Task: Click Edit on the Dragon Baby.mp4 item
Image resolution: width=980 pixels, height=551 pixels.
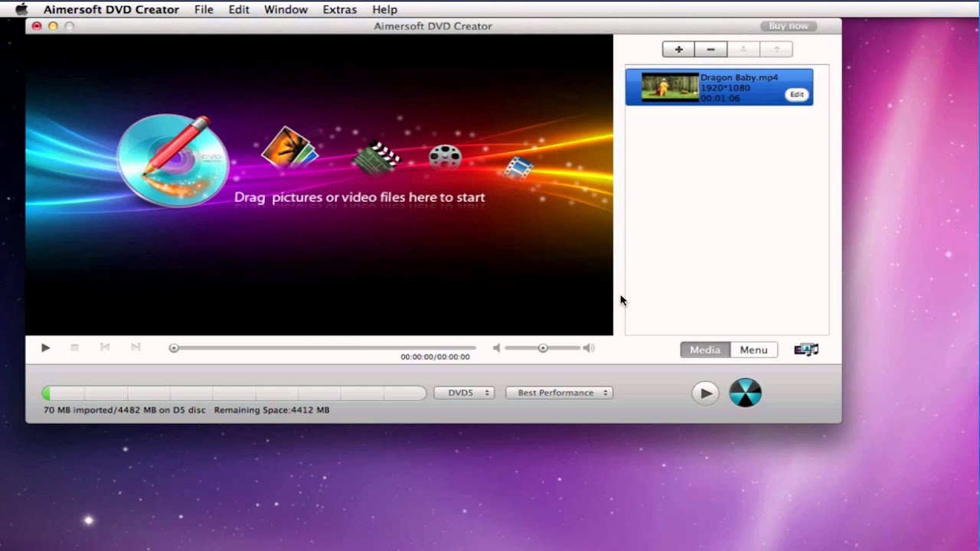Action: [x=797, y=95]
